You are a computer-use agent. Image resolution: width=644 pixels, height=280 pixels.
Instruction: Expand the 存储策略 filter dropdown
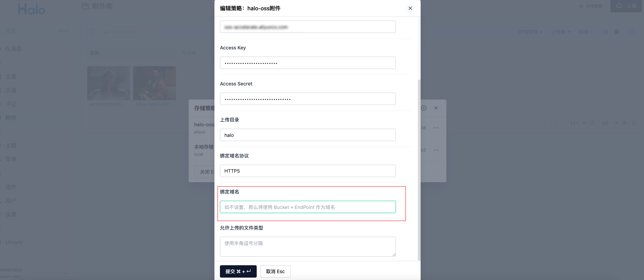(530, 32)
